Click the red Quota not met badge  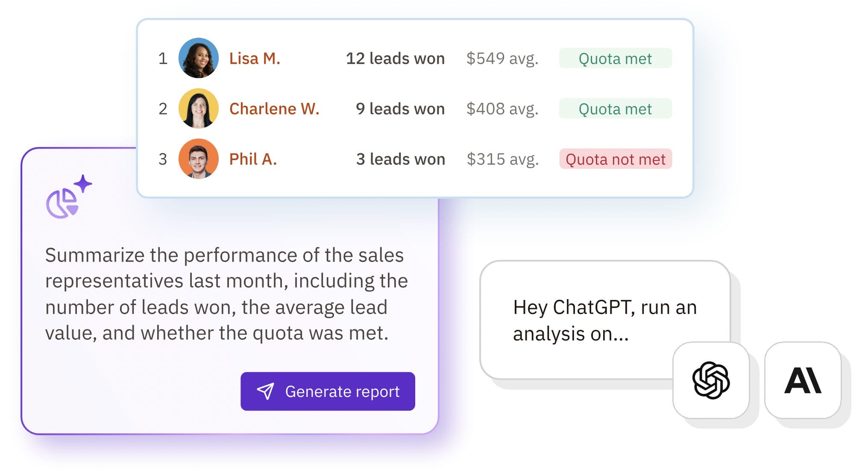(x=615, y=159)
